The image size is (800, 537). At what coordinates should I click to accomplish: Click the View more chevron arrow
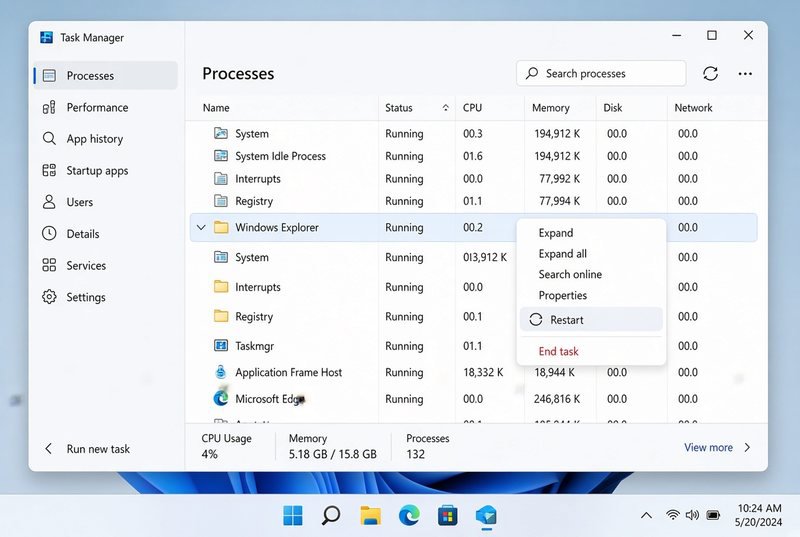pyautogui.click(x=747, y=447)
